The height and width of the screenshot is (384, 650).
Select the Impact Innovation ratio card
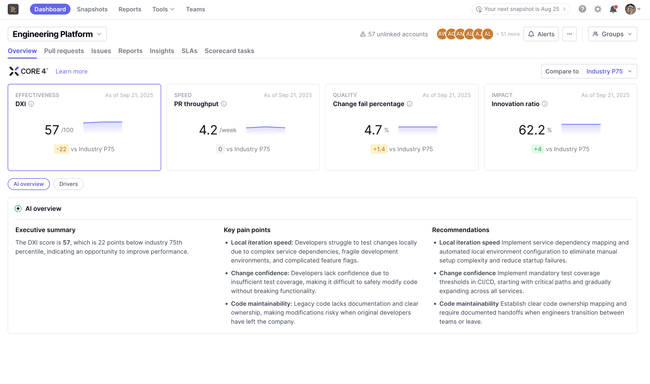click(x=560, y=127)
